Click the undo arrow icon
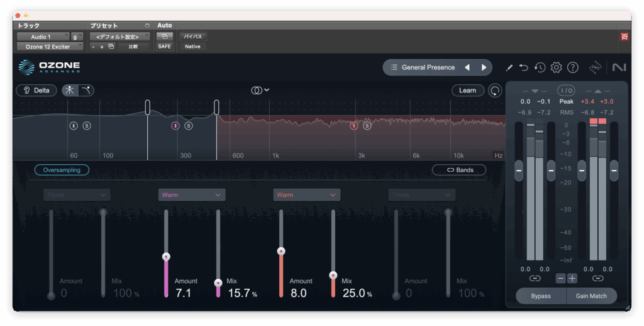Image resolution: width=644 pixels, height=326 pixels. (x=524, y=67)
